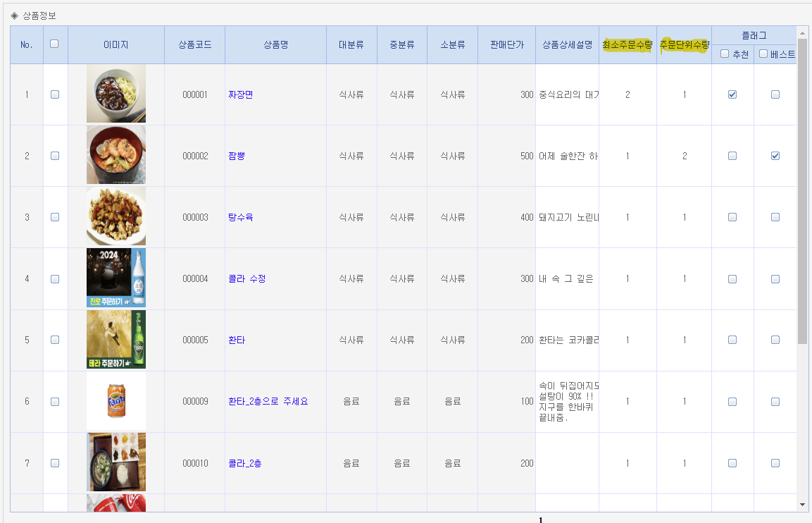The height and width of the screenshot is (523, 812).
Task: Click the vertical scrollbar thumb
Action: point(802,190)
